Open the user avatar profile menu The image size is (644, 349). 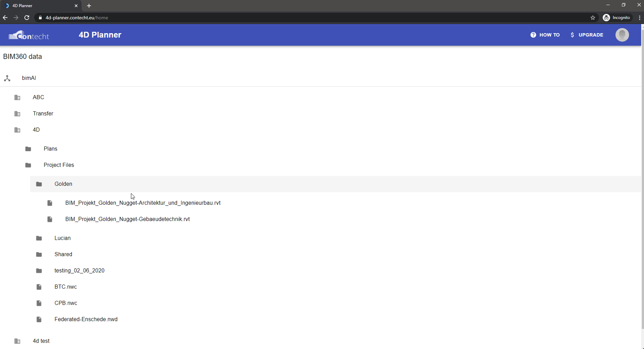pos(622,35)
